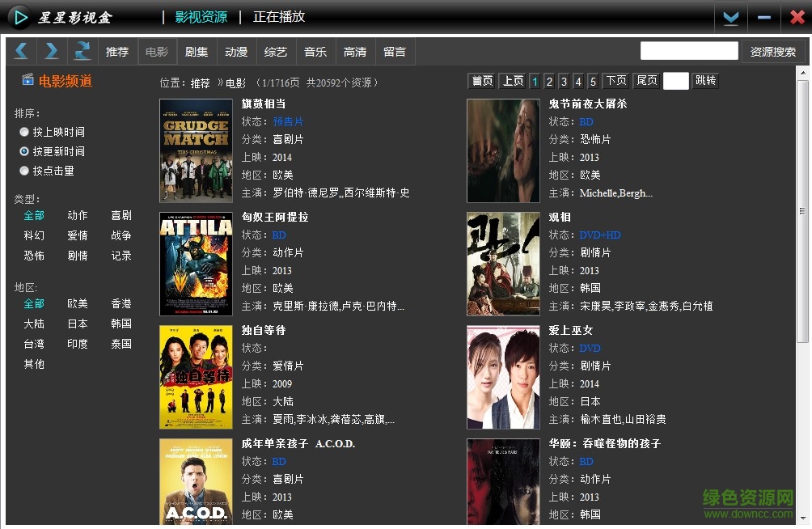Screen dimensions: 812x529
Task: Switch to the 剧集 tab
Action: pos(197,52)
